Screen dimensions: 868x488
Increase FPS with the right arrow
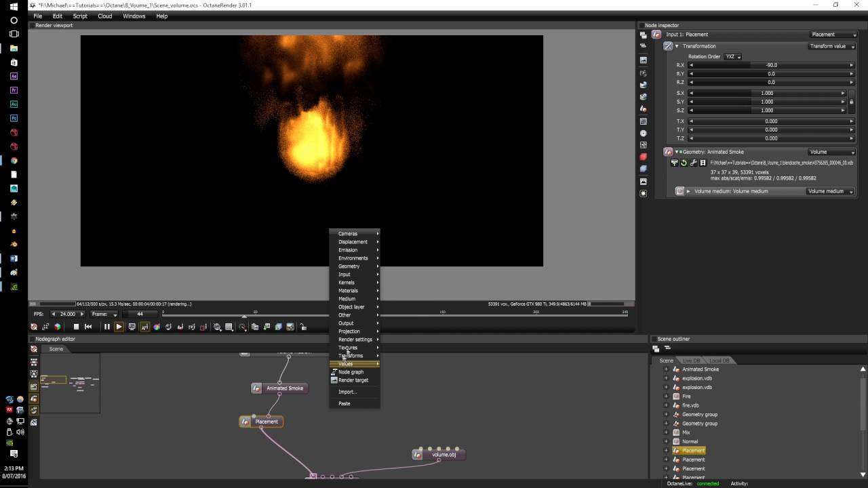pos(82,314)
